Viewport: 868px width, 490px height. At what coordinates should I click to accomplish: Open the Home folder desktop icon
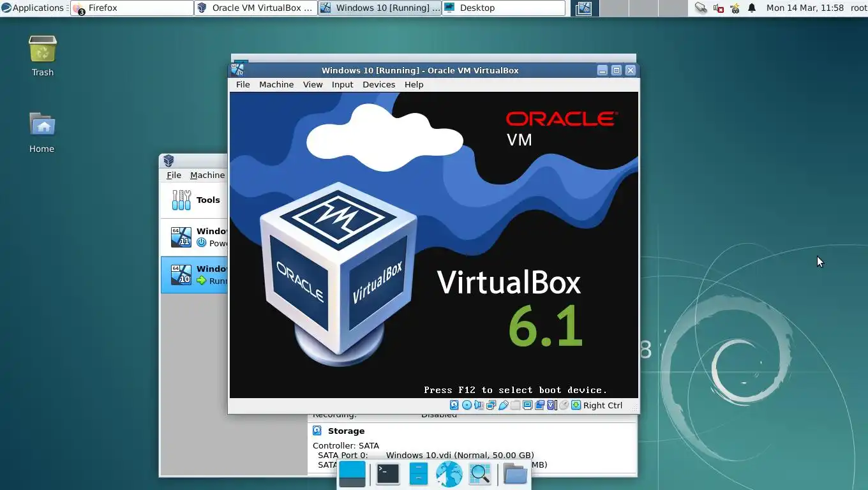[42, 124]
